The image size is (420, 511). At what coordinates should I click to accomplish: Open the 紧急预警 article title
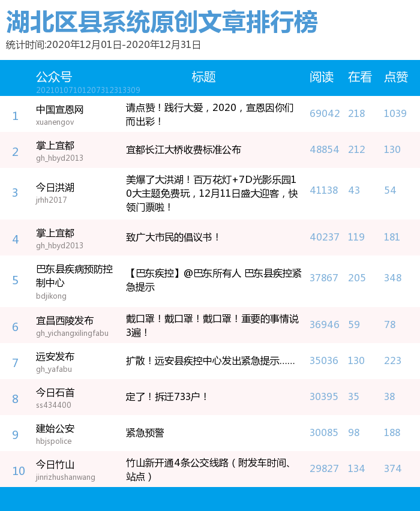click(145, 432)
